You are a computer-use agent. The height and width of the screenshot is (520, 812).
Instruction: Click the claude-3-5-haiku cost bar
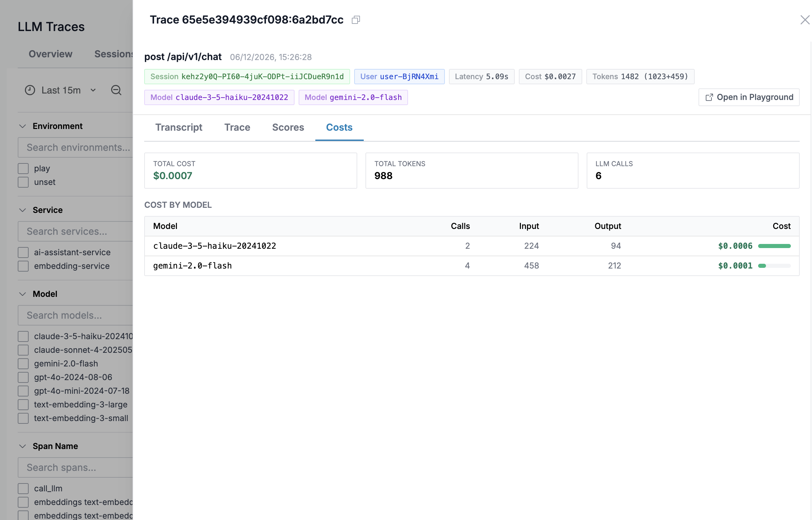point(774,246)
